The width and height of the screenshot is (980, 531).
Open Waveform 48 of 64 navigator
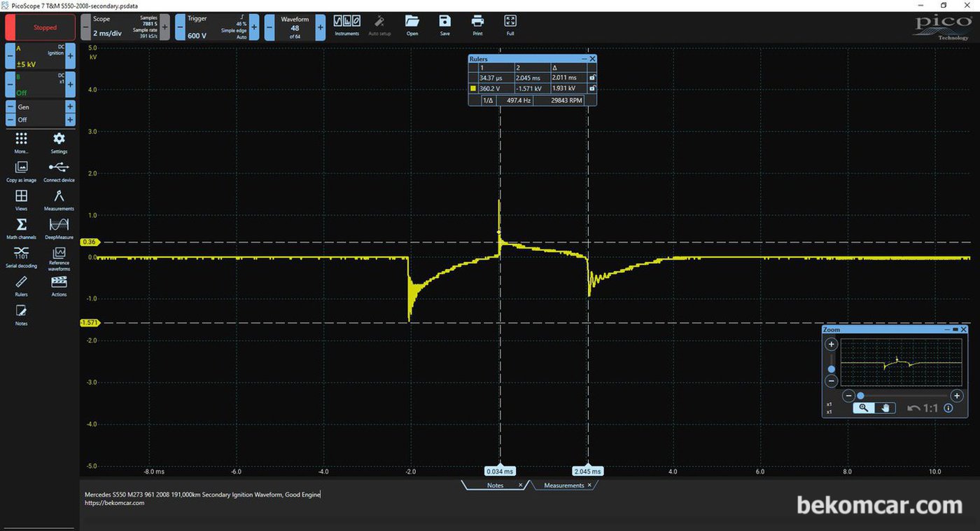click(x=295, y=27)
